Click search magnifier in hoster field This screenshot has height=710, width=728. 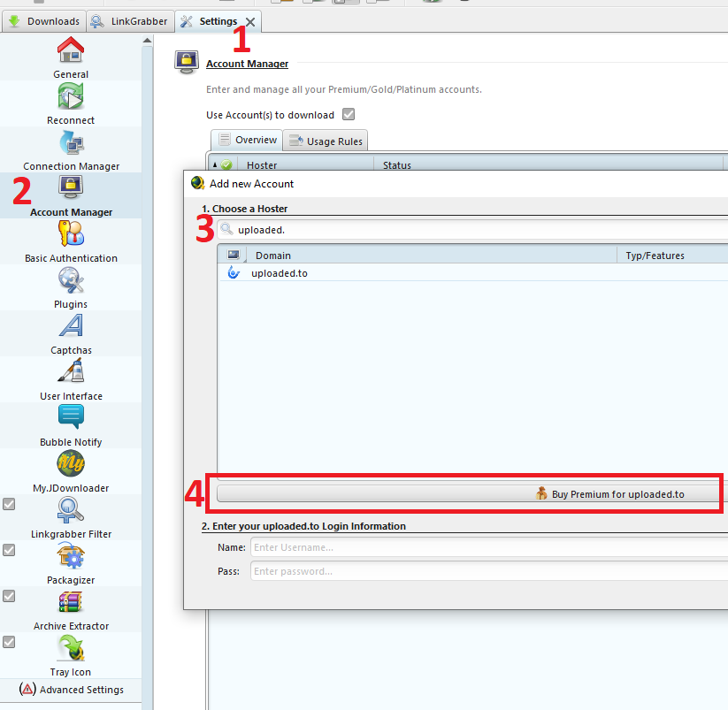click(226, 229)
